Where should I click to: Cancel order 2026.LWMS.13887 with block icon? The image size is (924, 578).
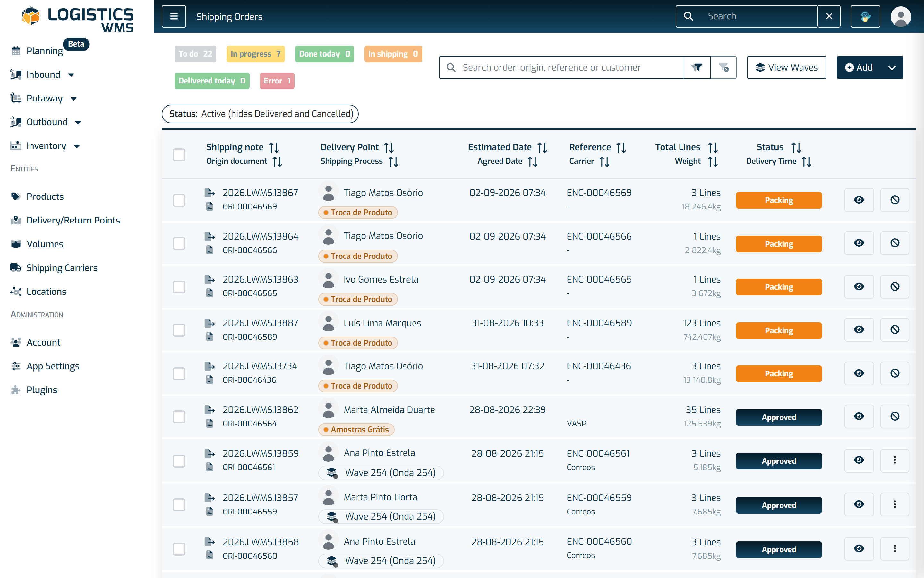point(894,330)
